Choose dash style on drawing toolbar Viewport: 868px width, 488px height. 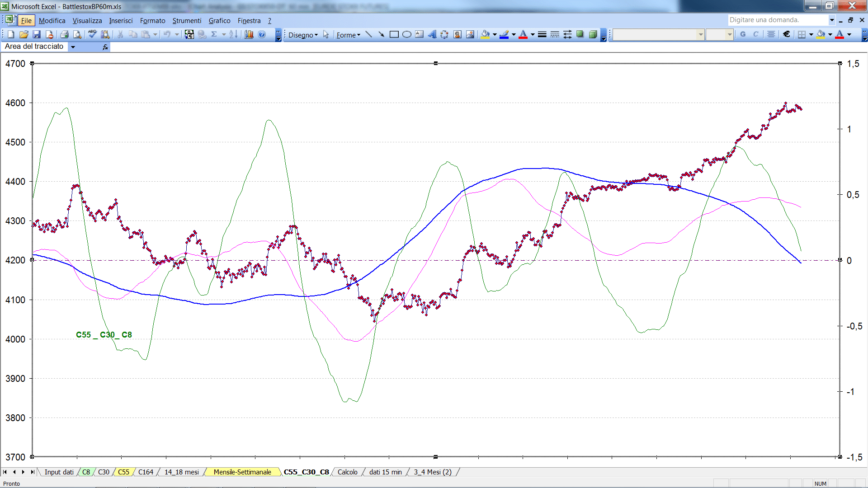click(x=555, y=34)
